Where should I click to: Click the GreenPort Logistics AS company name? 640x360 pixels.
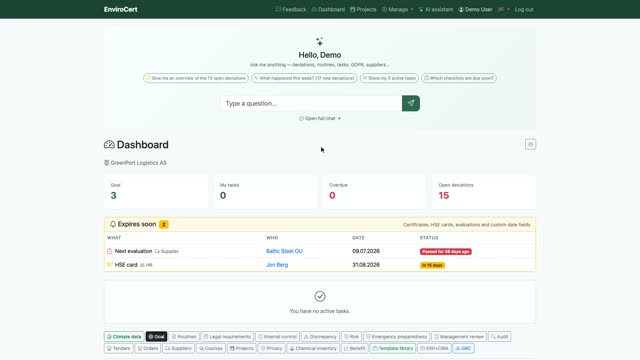(x=138, y=163)
